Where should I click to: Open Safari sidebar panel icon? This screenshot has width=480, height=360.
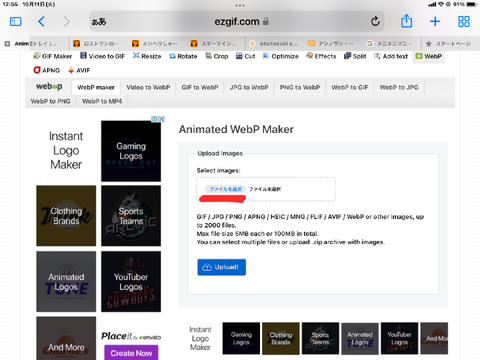[x=16, y=22]
